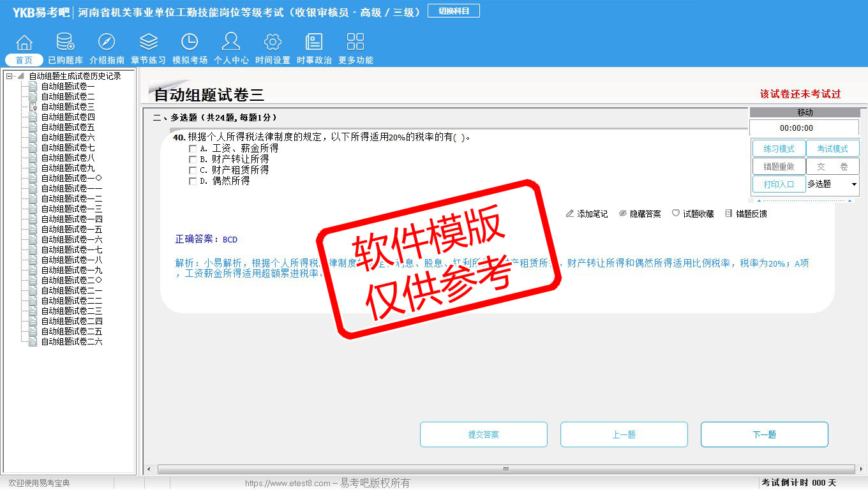The height and width of the screenshot is (490, 868).
Task: Select tree item 自动组题试卷一五
Action: [71, 229]
